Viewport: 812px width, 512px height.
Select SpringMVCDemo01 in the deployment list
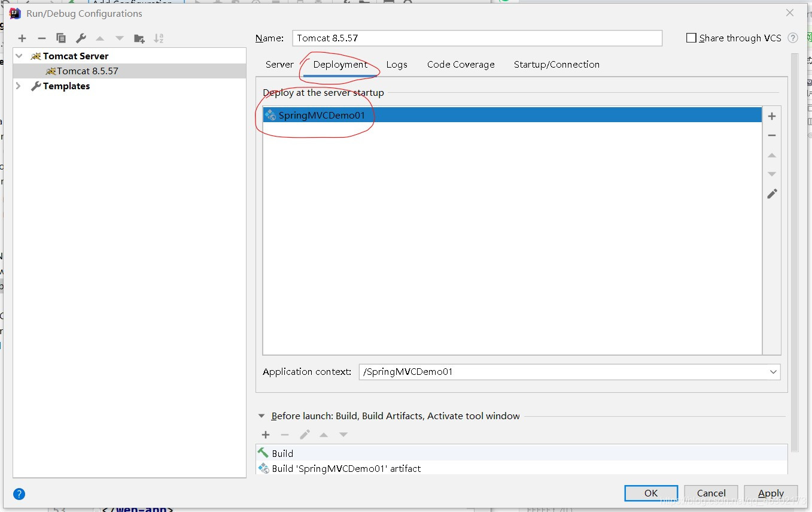(x=512, y=115)
